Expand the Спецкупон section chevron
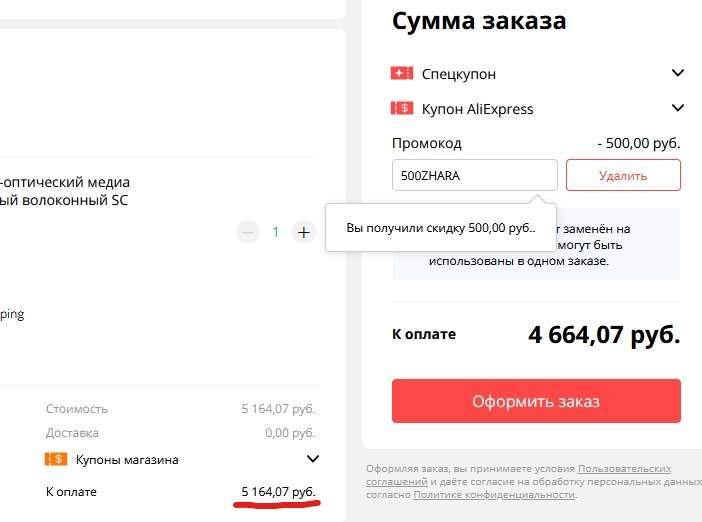This screenshot has width=702, height=522. coord(677,73)
